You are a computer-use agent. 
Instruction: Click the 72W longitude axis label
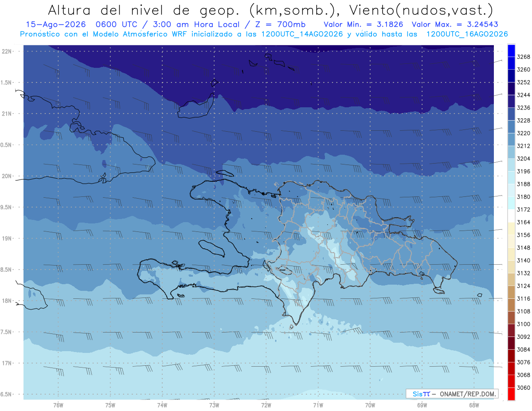266,405
